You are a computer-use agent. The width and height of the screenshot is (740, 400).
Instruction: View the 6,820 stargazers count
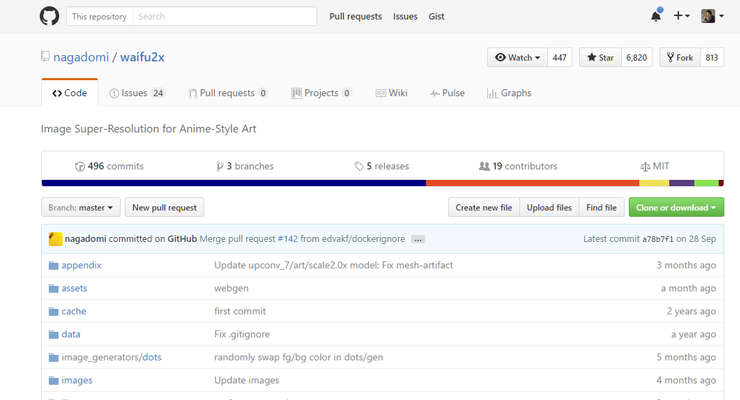(637, 57)
